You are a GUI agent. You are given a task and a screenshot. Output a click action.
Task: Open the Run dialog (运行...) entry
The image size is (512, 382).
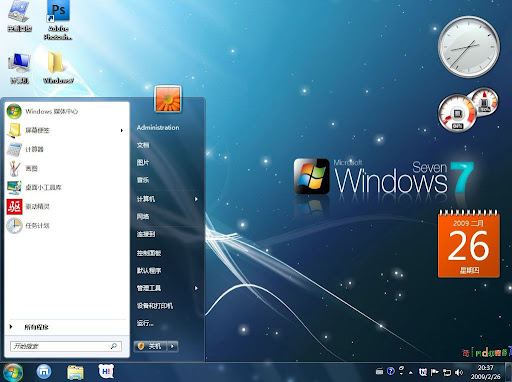point(145,323)
